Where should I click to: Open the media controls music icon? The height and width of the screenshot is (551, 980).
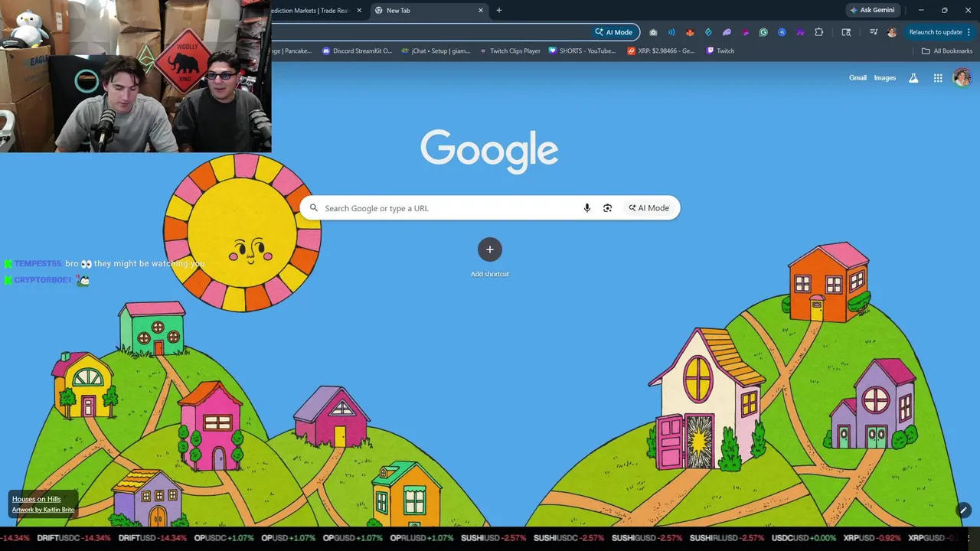pos(874,32)
